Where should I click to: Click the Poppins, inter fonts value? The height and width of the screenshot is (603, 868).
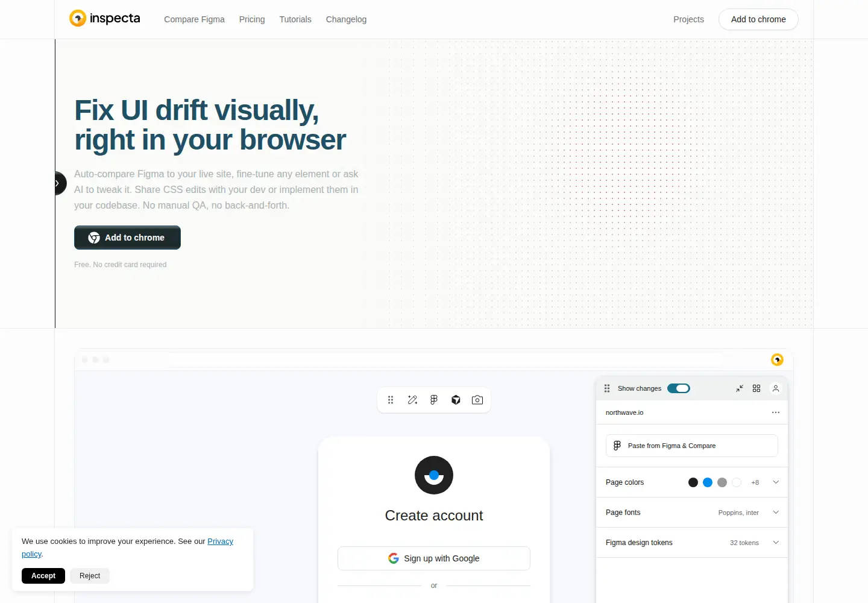click(738, 513)
